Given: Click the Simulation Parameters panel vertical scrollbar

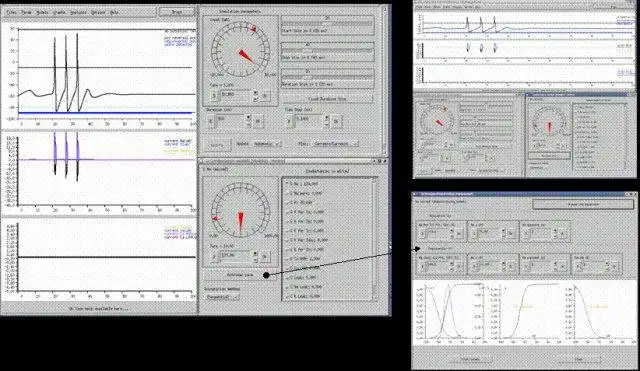Looking at the screenshot, I should pos(384,80).
